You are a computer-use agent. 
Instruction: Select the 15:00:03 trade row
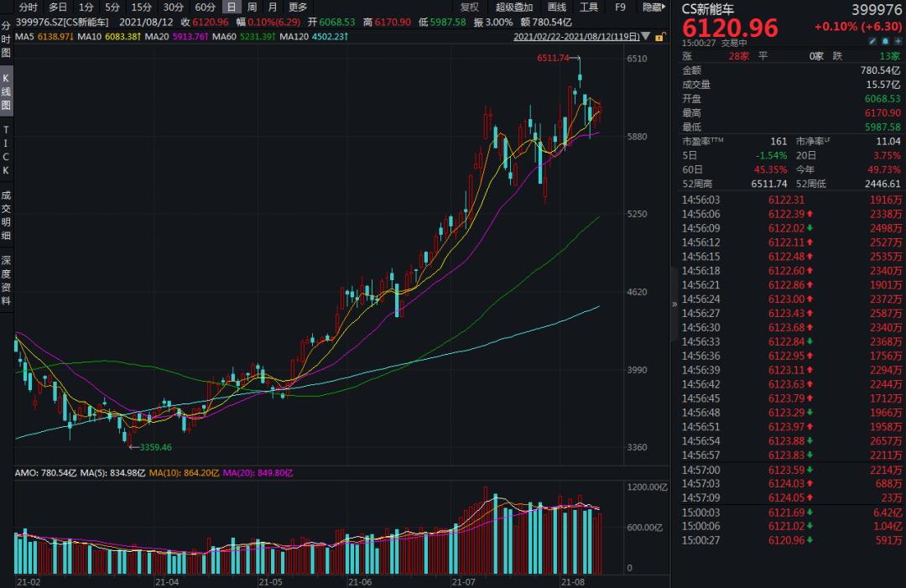point(792,513)
